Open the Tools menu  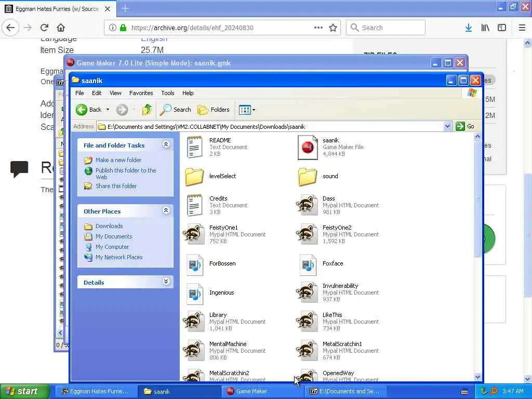(168, 93)
